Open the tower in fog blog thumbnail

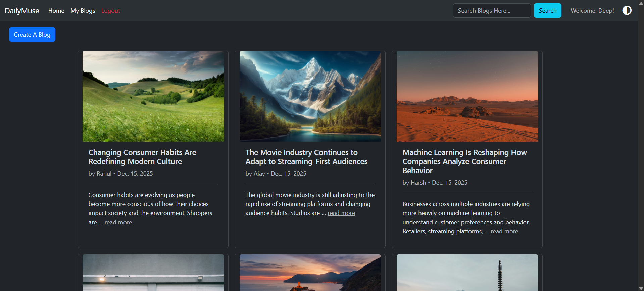(x=467, y=273)
